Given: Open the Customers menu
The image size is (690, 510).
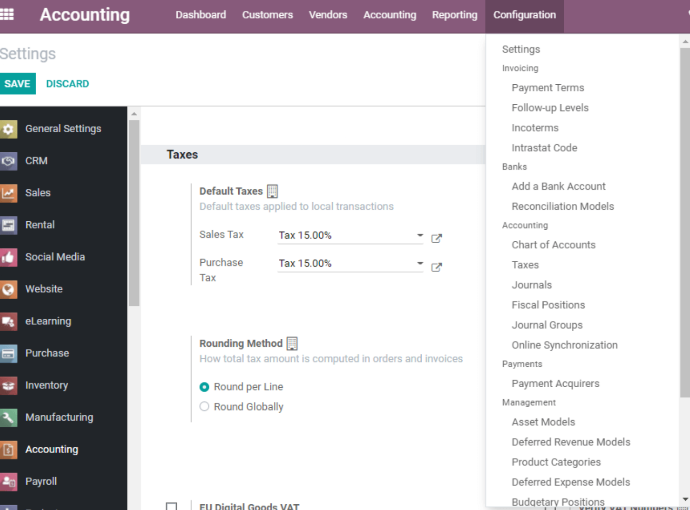Looking at the screenshot, I should click(x=268, y=15).
